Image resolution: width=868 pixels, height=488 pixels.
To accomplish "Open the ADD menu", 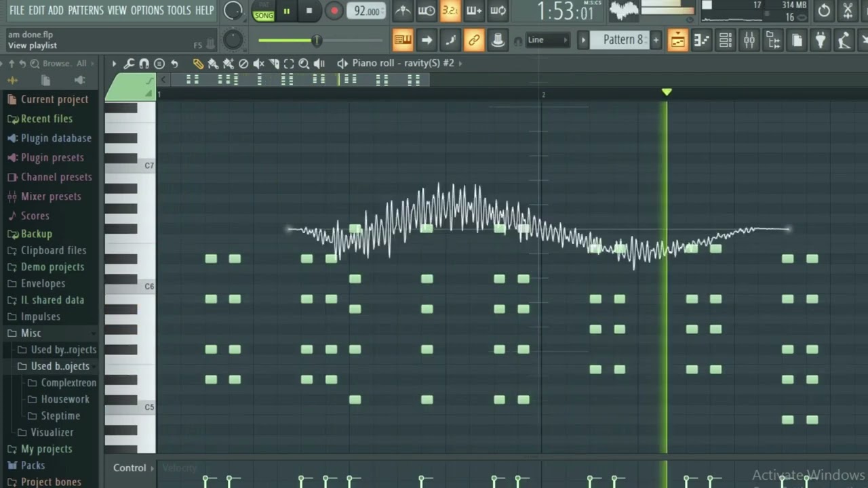I will [x=56, y=10].
